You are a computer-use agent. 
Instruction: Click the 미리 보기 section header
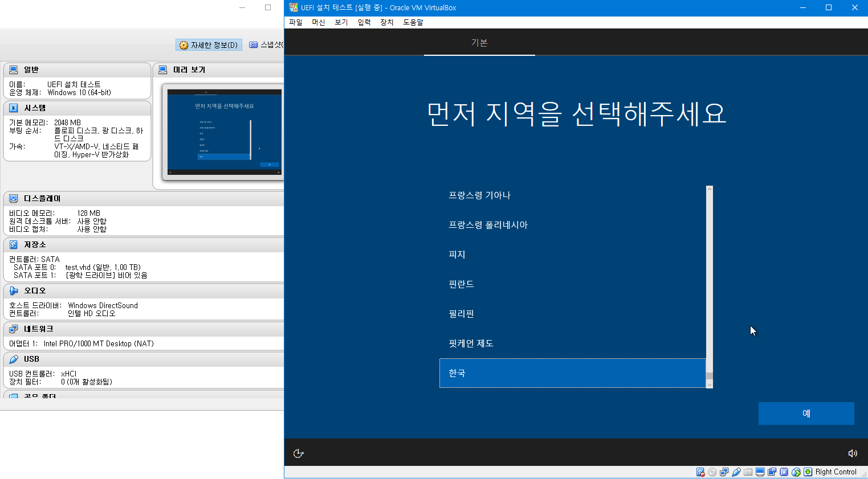219,69
